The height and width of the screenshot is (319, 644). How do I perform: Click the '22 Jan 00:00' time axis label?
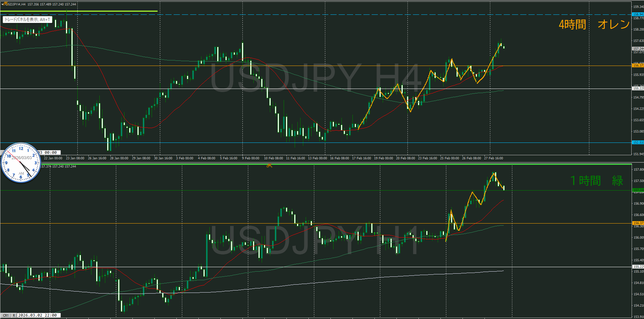(x=53, y=158)
